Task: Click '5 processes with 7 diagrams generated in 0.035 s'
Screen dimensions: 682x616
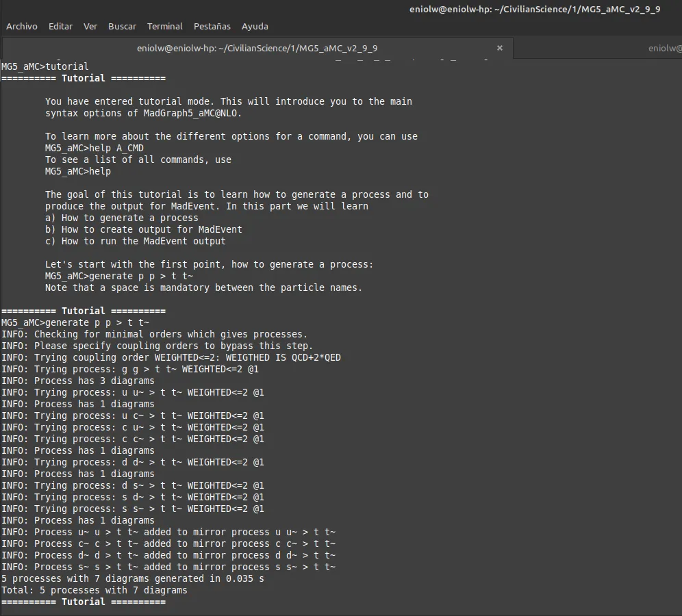Action: (x=133, y=578)
